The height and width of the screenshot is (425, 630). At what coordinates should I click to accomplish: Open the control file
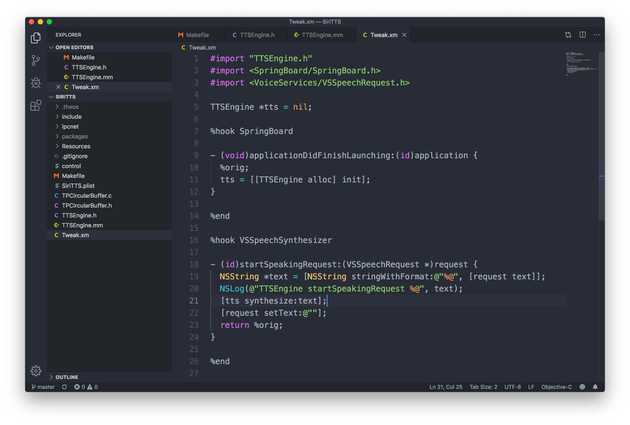pyautogui.click(x=71, y=166)
